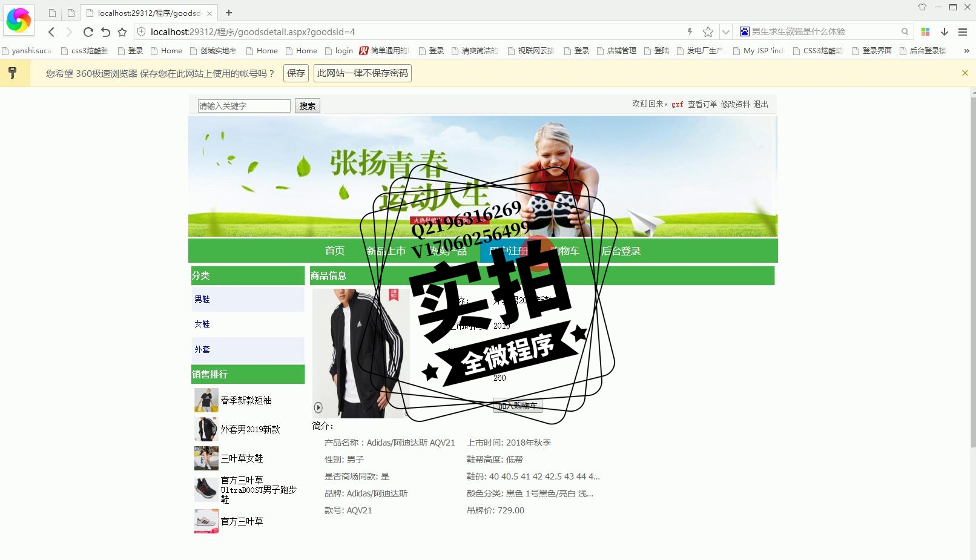Screen dimensions: 976x560
Task: Click the browser back arrow
Action: (51, 32)
